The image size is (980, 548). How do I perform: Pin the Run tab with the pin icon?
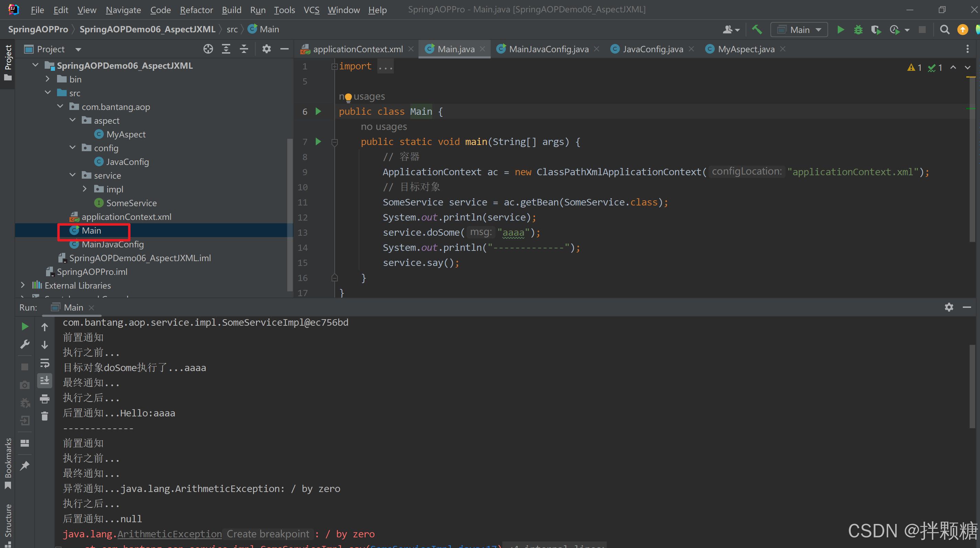pos(25,466)
